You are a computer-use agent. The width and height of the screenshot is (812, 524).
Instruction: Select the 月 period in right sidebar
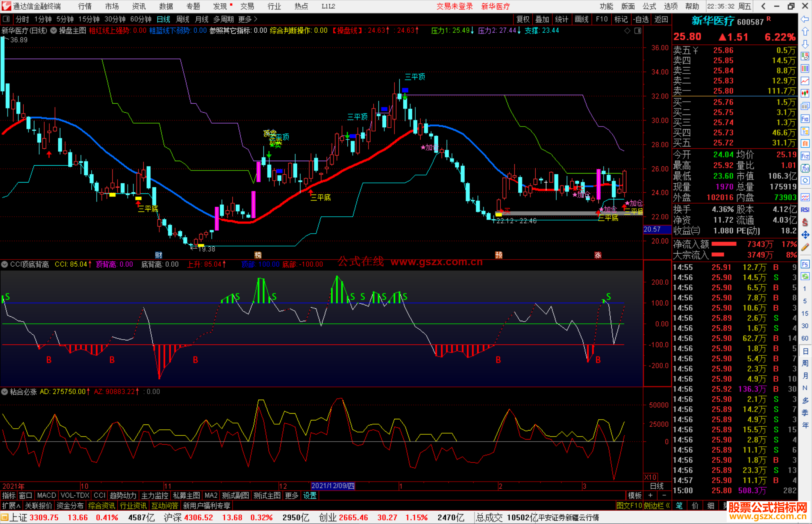click(805, 376)
